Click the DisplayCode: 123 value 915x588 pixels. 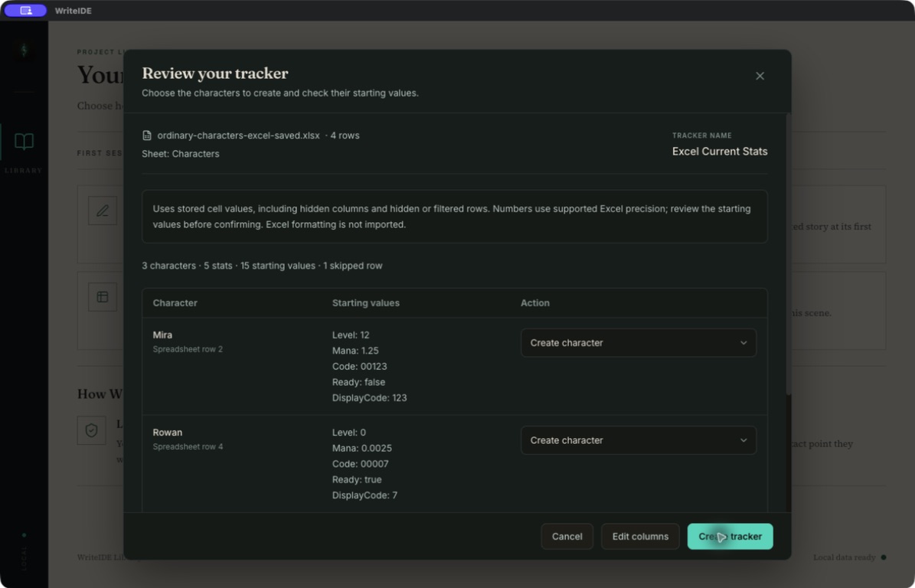point(369,398)
